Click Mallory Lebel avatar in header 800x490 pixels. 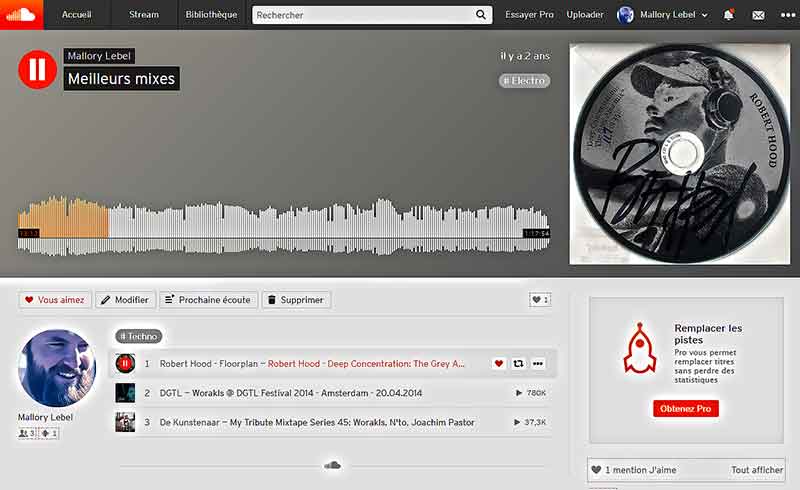625,15
